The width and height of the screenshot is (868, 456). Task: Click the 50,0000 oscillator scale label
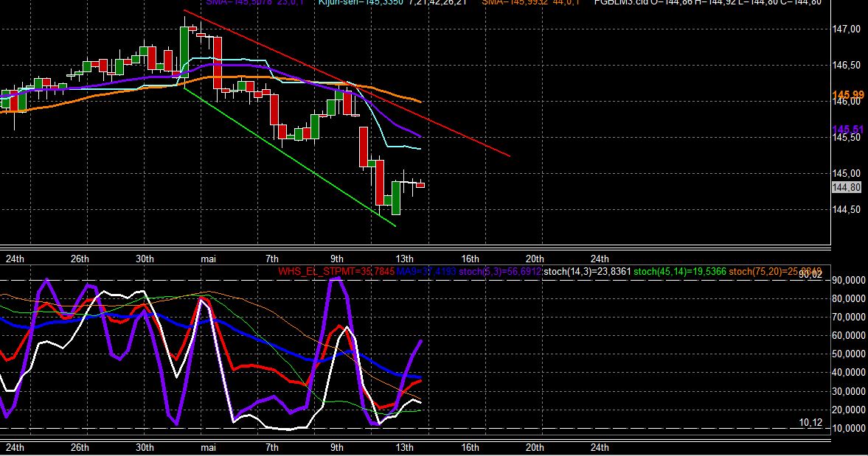(x=849, y=354)
